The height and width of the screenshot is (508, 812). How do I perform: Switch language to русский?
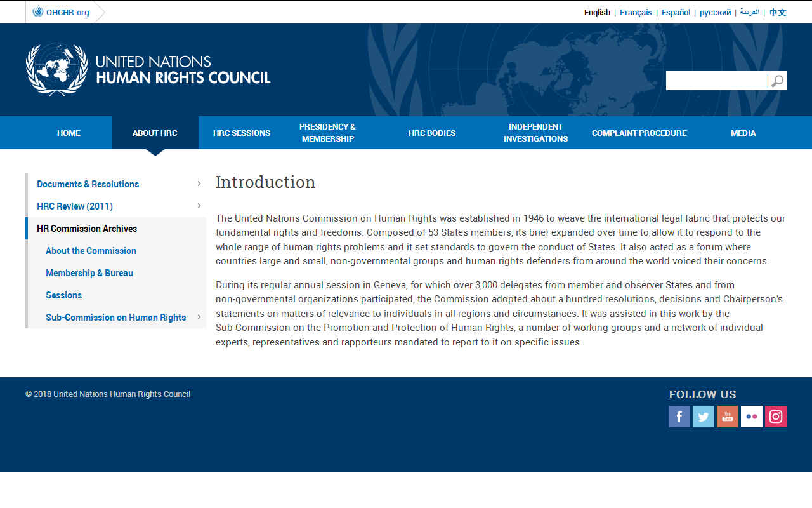pyautogui.click(x=715, y=12)
